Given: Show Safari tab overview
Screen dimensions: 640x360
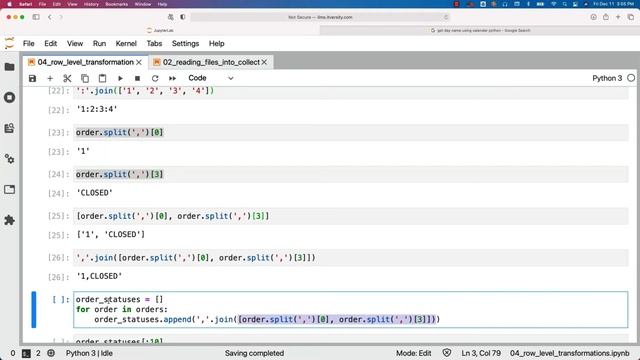Looking at the screenshot, I should (631, 17).
